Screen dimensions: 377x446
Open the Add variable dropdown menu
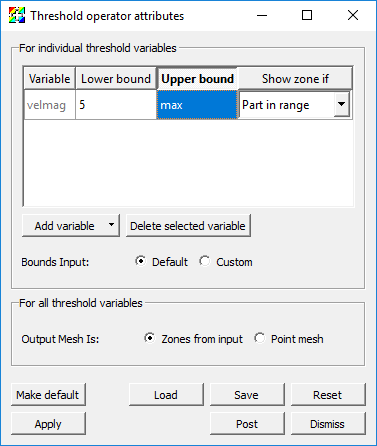(71, 226)
